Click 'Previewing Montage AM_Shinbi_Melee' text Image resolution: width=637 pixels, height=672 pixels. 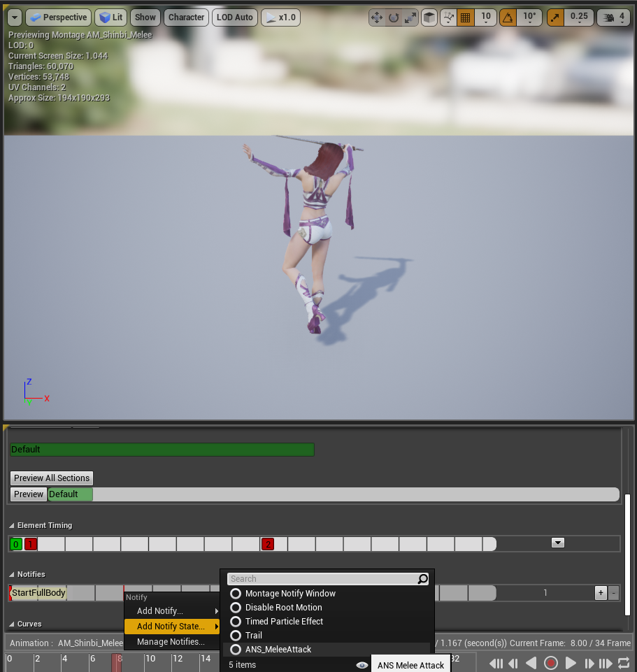click(80, 35)
